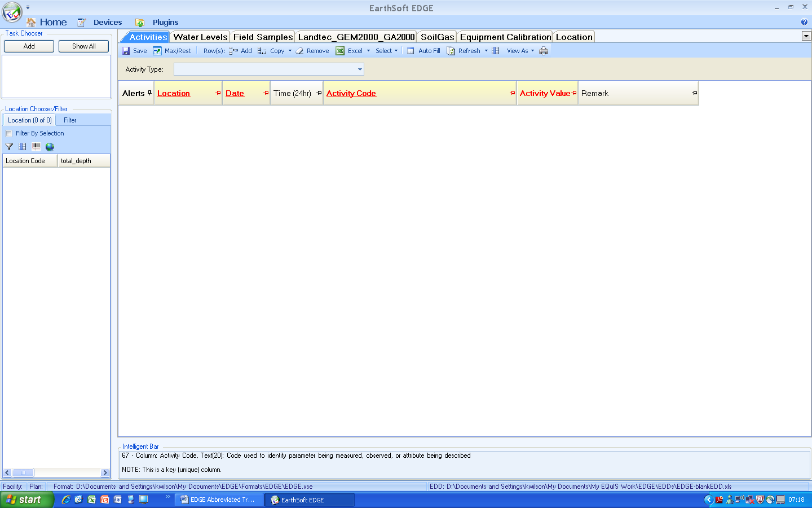Click the horizontal scrollbar right arrow

(x=105, y=473)
